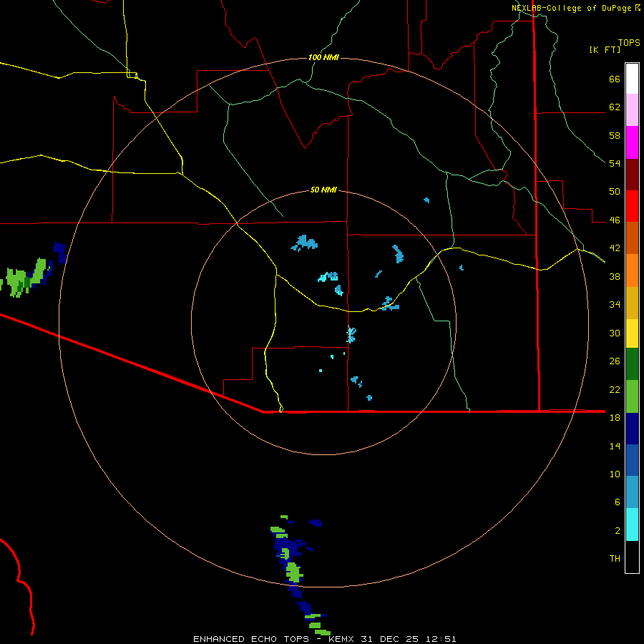The height and width of the screenshot is (644, 644).
Task: Click the "50" legend value
Action: pos(615,192)
